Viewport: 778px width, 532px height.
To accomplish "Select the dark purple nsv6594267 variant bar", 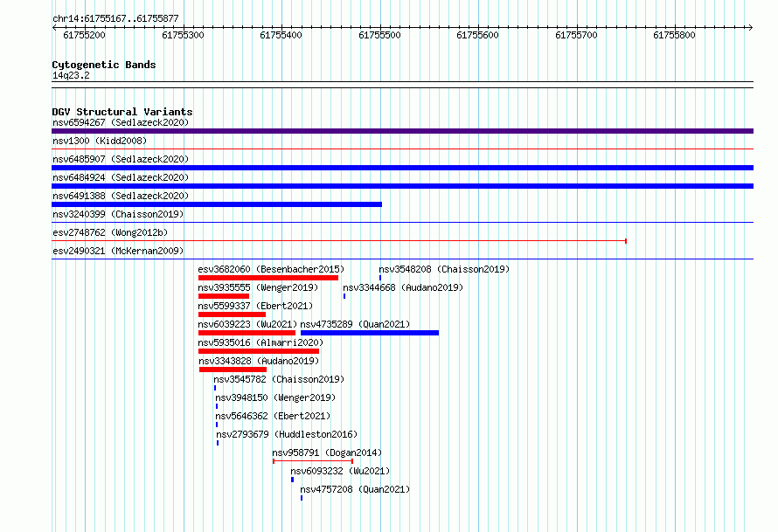I will click(402, 131).
